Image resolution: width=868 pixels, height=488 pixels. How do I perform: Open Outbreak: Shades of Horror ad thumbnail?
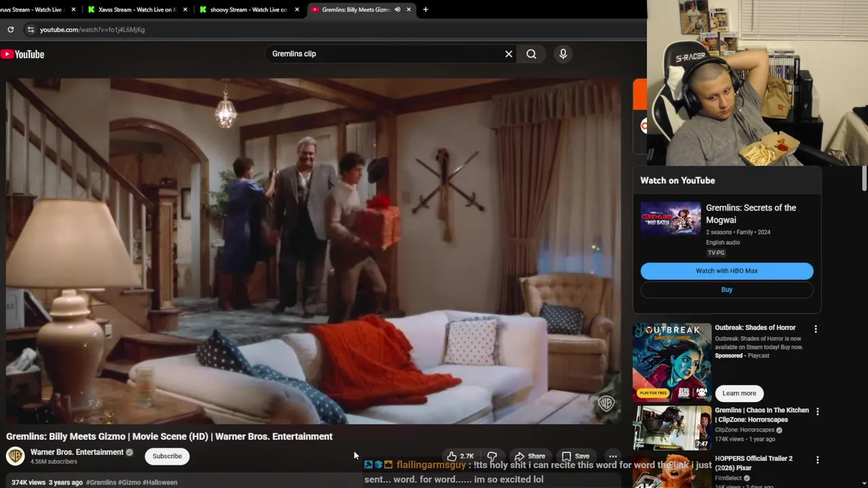(672, 362)
